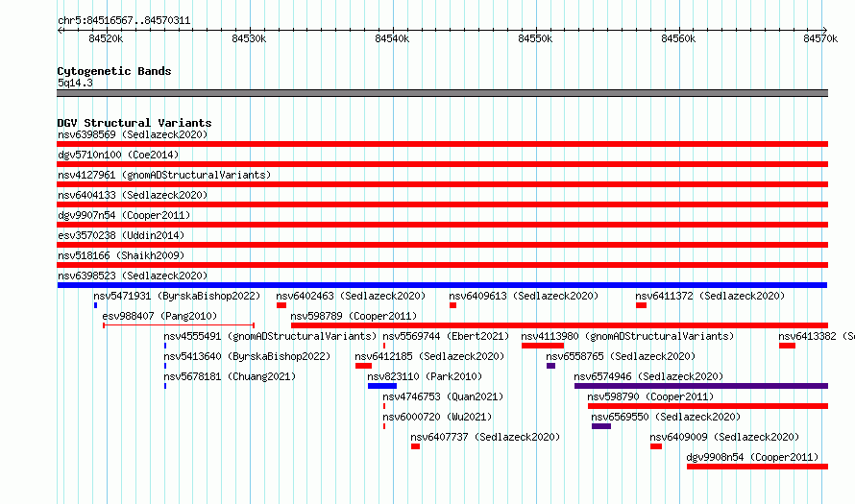Open the DGV Structural Variants track heading
Viewport: 855px width, 504px height.
134,123
